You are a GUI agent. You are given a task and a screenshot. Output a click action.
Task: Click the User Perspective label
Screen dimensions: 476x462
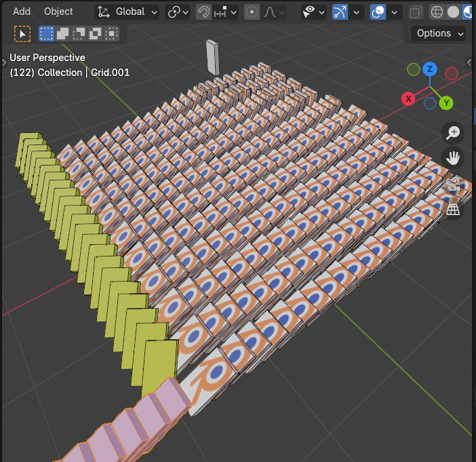[x=47, y=58]
